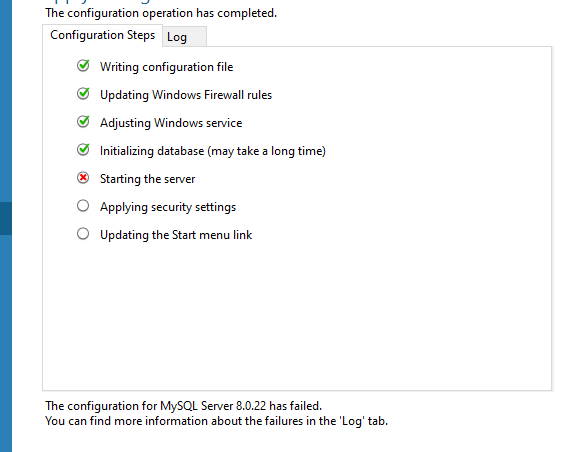Viewport: 570px width, 452px height.
Task: Click the dark highlighted item in blue sidebar
Action: pos(6,218)
